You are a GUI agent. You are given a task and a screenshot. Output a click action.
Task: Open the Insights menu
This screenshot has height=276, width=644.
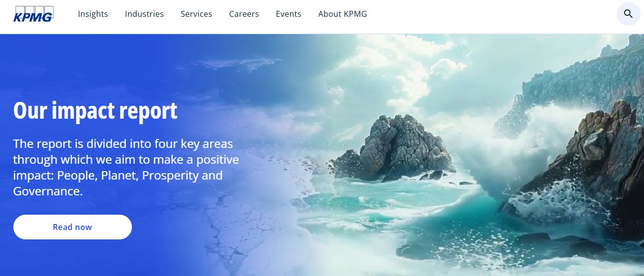click(93, 14)
